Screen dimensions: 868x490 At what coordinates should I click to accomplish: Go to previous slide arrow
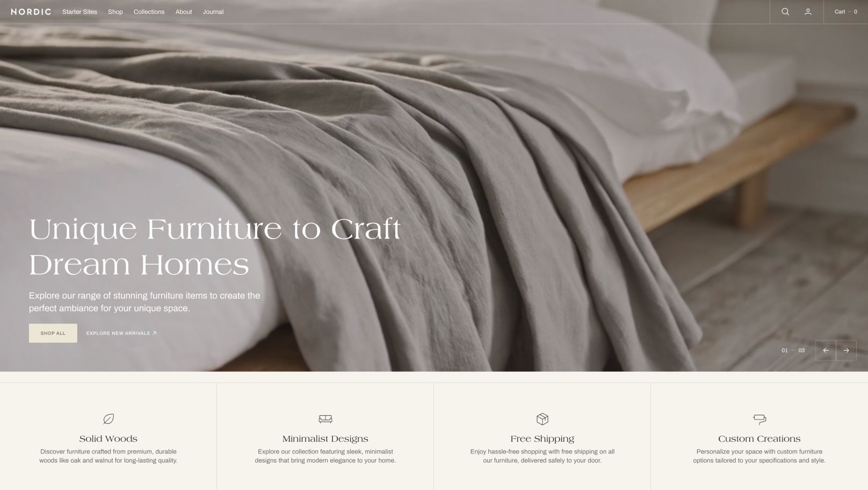pos(826,350)
